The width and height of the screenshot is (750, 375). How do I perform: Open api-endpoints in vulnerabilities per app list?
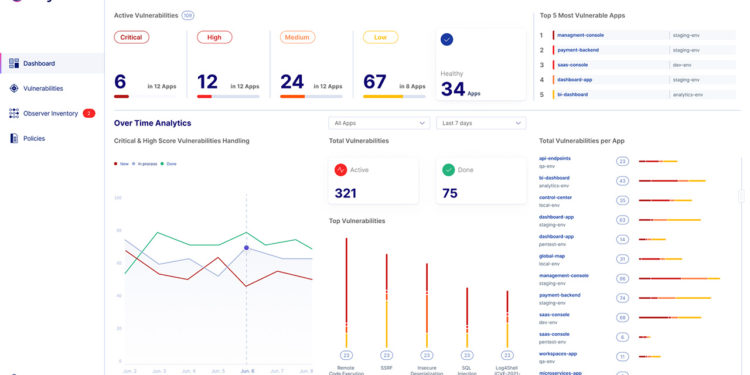[x=555, y=158]
